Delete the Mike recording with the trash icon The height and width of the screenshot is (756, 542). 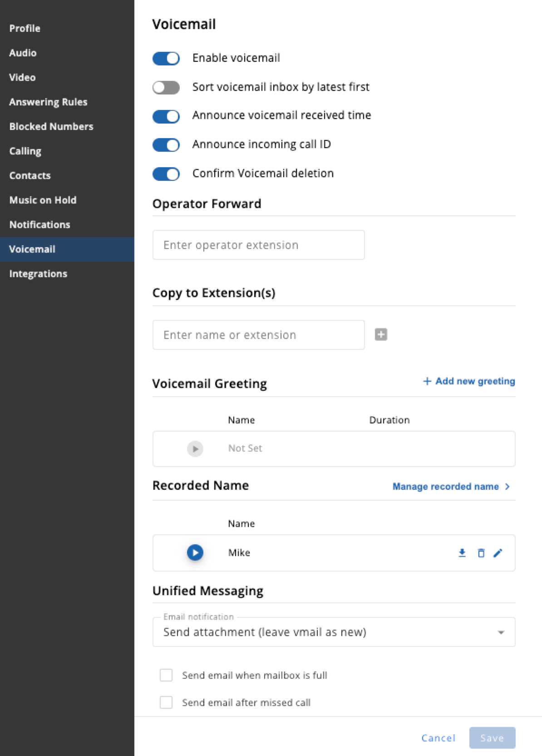(481, 553)
